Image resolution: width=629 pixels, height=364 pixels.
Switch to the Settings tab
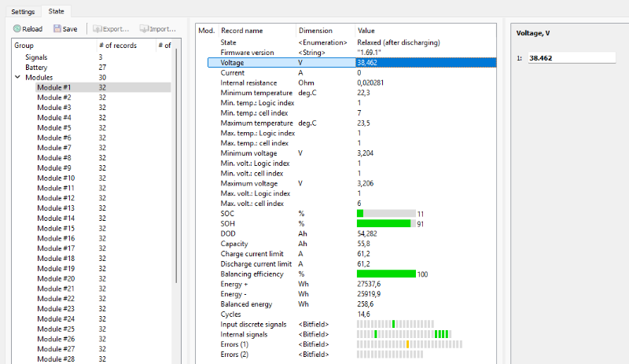(23, 12)
